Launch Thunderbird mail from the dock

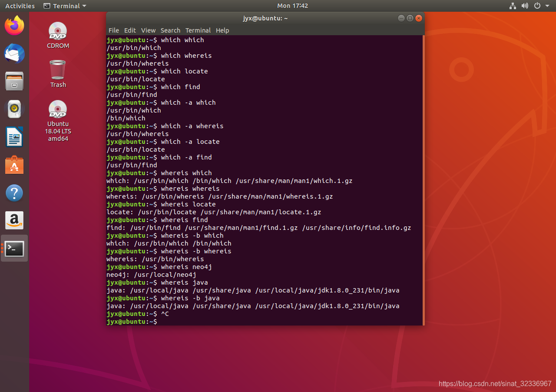pyautogui.click(x=14, y=53)
